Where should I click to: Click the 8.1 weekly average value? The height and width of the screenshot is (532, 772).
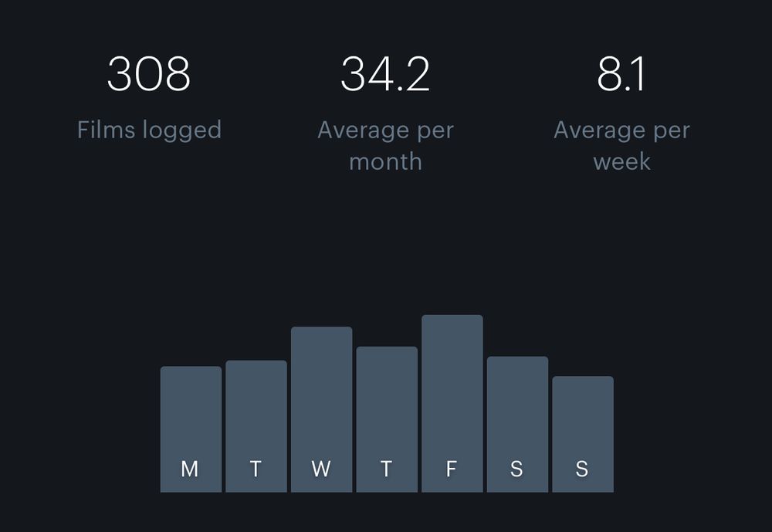pos(621,74)
